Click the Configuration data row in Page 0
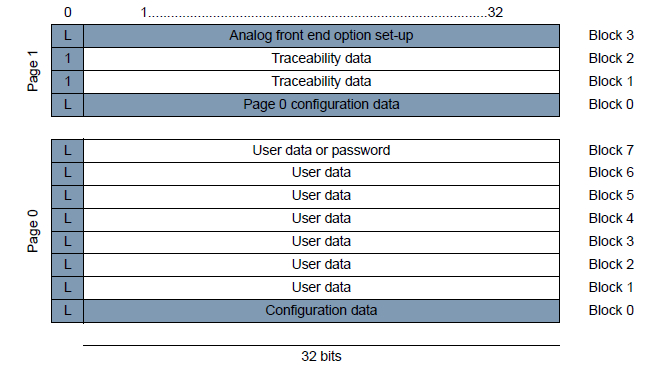667x374 pixels. coord(321,311)
